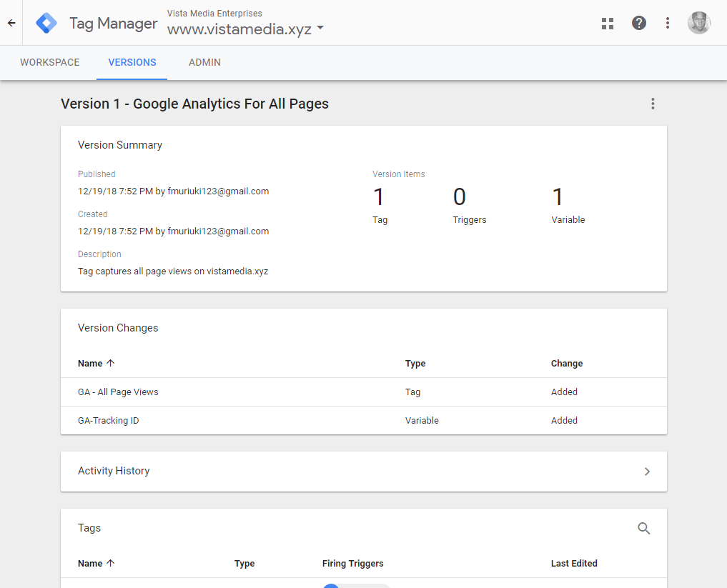Click the Tag Manager logo

[x=47, y=23]
